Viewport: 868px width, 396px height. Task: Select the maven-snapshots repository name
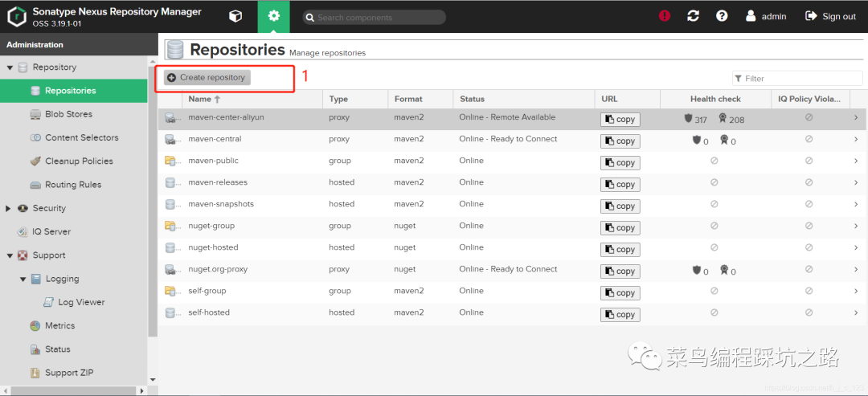point(221,204)
